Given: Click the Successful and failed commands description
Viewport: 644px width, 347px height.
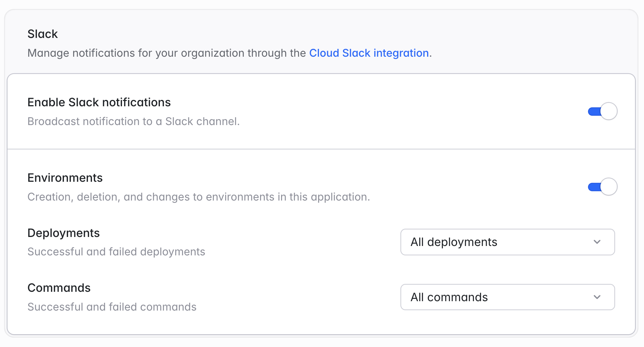Looking at the screenshot, I should point(112,307).
